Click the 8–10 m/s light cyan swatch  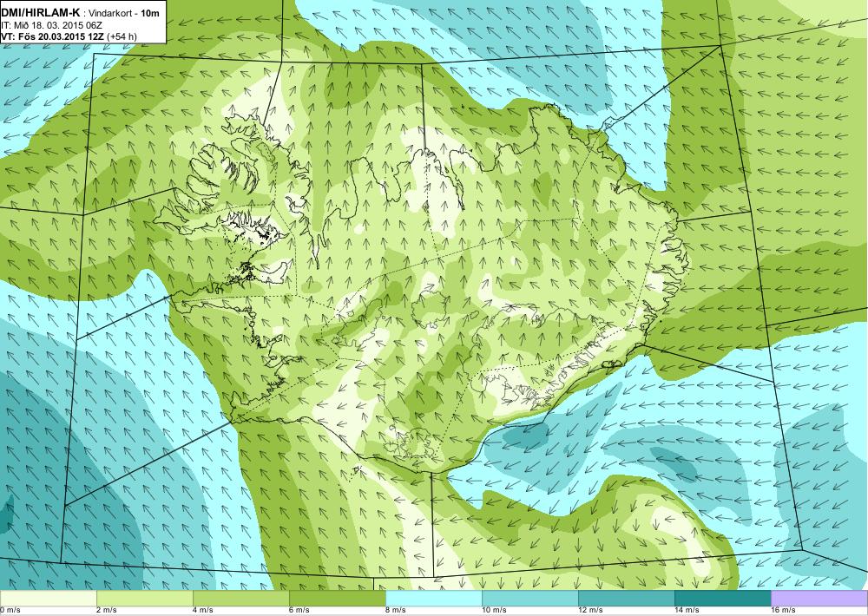tap(434, 599)
